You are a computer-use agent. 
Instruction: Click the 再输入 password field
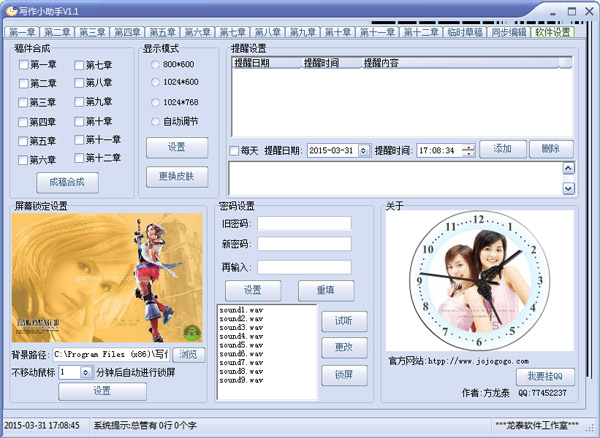coord(304,267)
